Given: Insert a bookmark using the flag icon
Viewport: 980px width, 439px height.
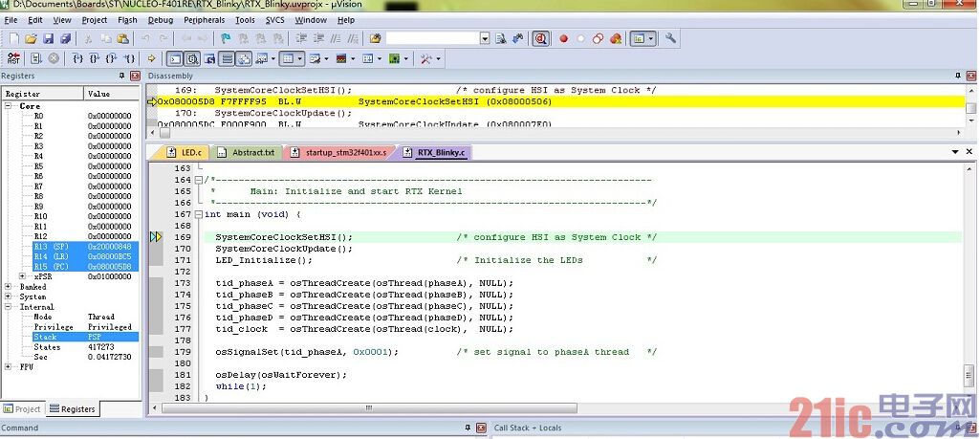Looking at the screenshot, I should tap(226, 38).
